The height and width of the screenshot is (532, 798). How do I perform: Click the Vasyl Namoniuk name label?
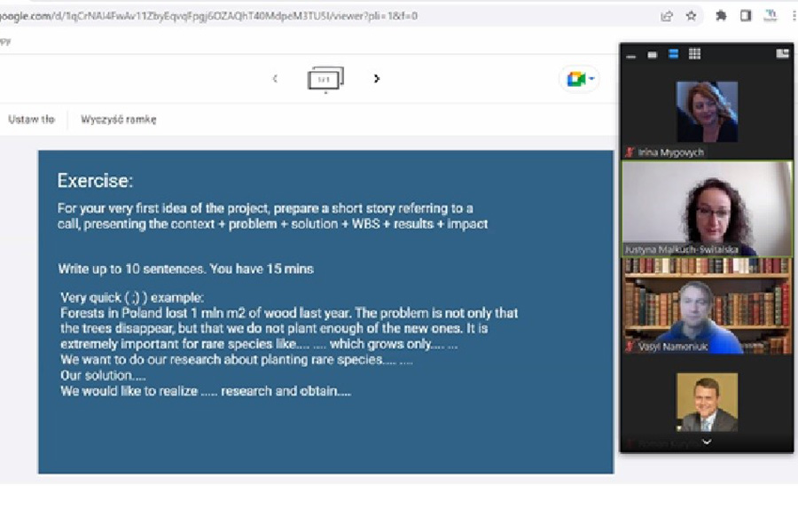pos(672,347)
